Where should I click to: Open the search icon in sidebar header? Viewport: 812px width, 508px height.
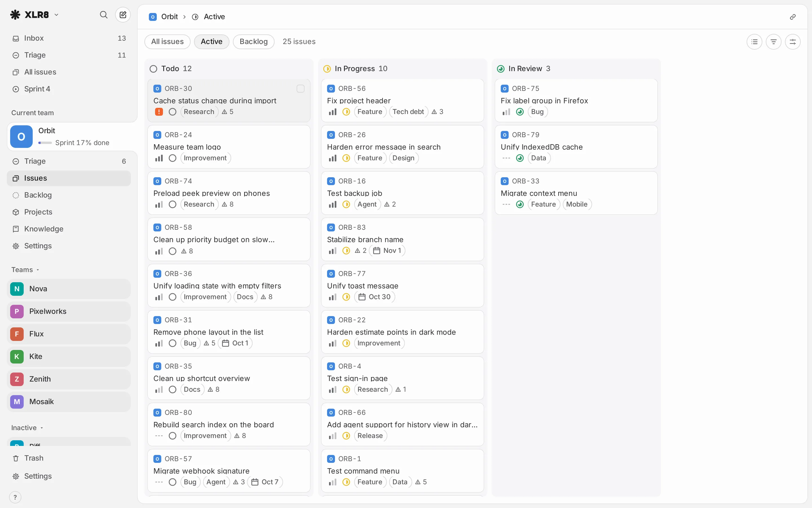tap(104, 15)
